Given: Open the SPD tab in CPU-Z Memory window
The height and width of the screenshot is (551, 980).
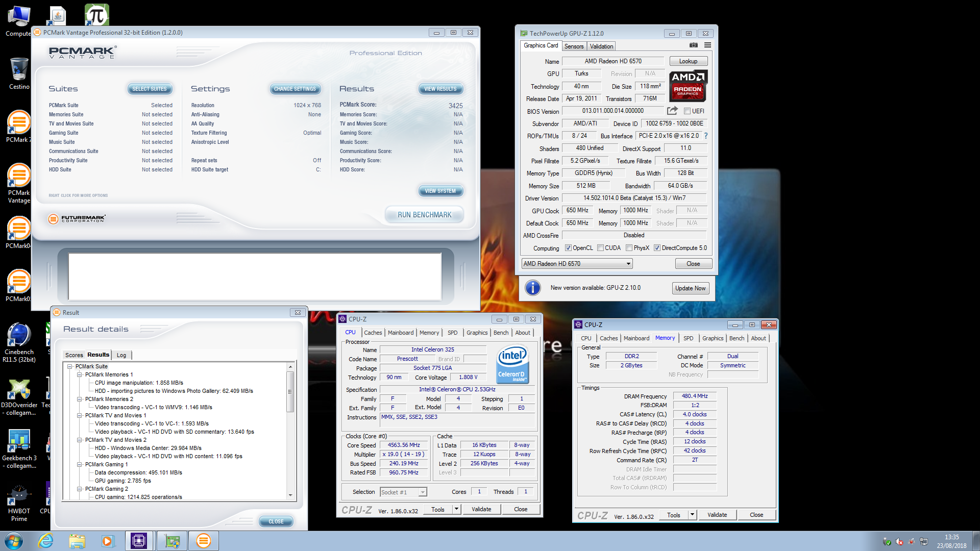Looking at the screenshot, I should (688, 338).
